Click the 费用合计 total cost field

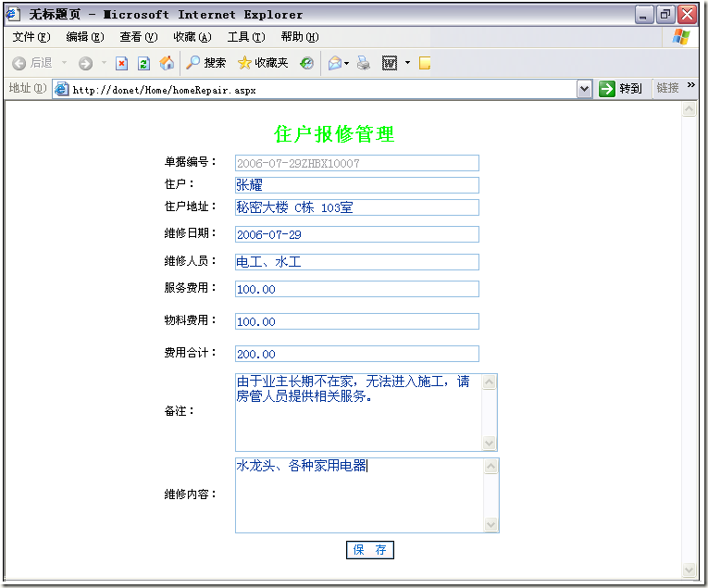click(356, 354)
